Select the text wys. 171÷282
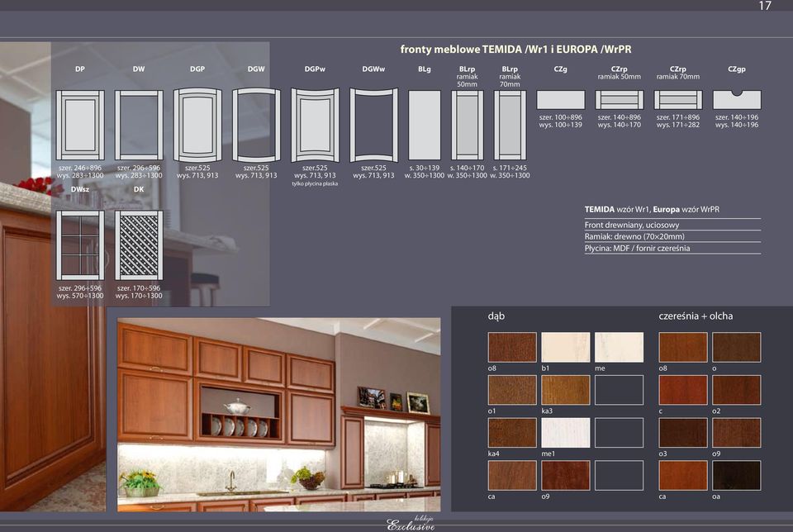Viewport: 793px width, 532px height. click(677, 125)
